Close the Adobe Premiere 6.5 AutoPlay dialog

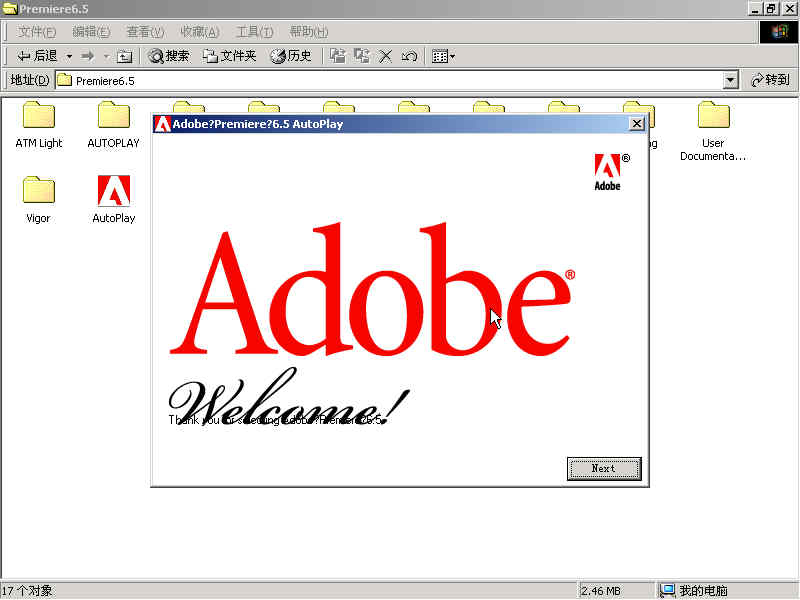click(x=637, y=124)
